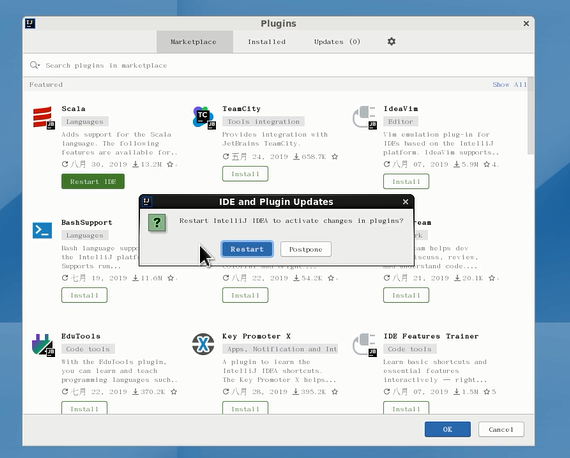This screenshot has width=570, height=458.
Task: Click the search magnifier icon
Action: click(x=35, y=65)
